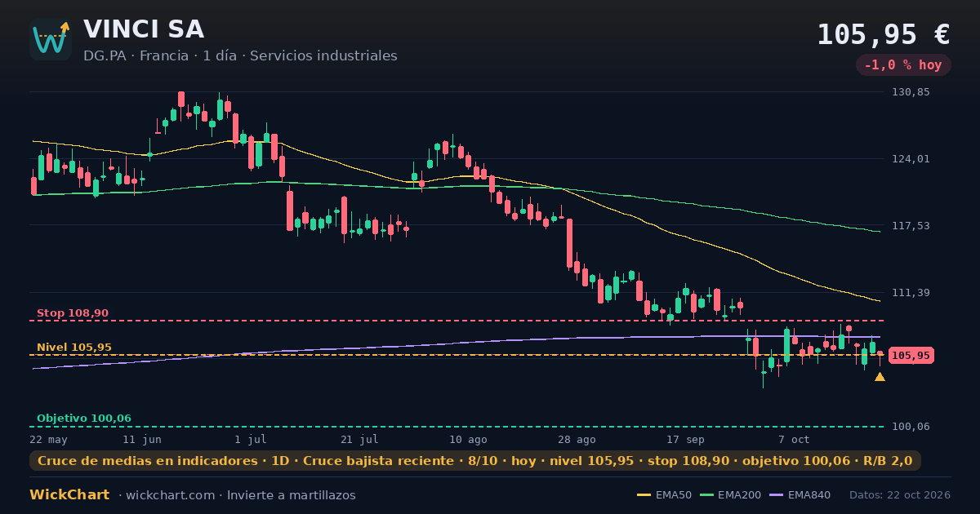
Task: Select the "10 ago" date label
Action: point(468,439)
